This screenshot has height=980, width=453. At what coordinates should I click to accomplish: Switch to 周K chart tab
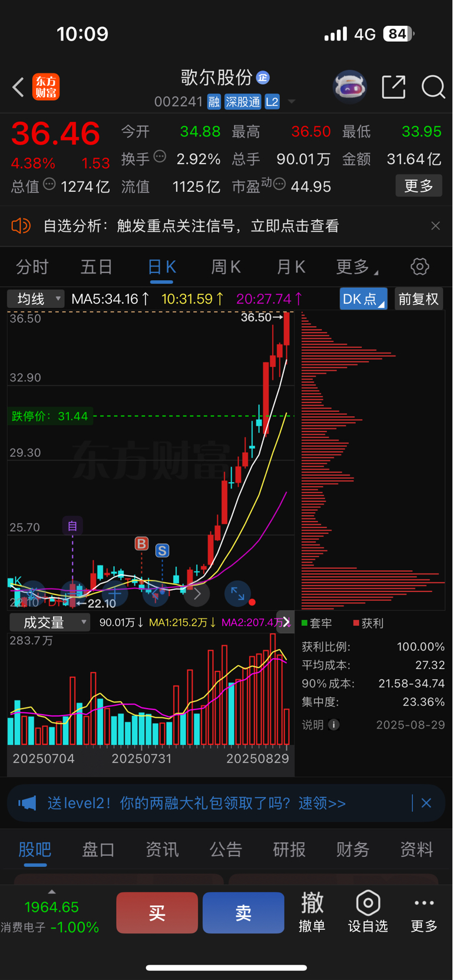226,267
